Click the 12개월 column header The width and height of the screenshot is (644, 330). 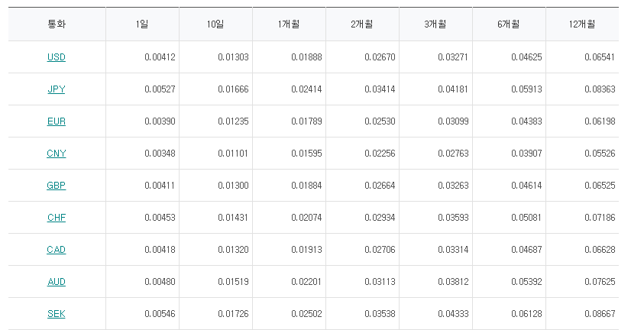click(582, 24)
